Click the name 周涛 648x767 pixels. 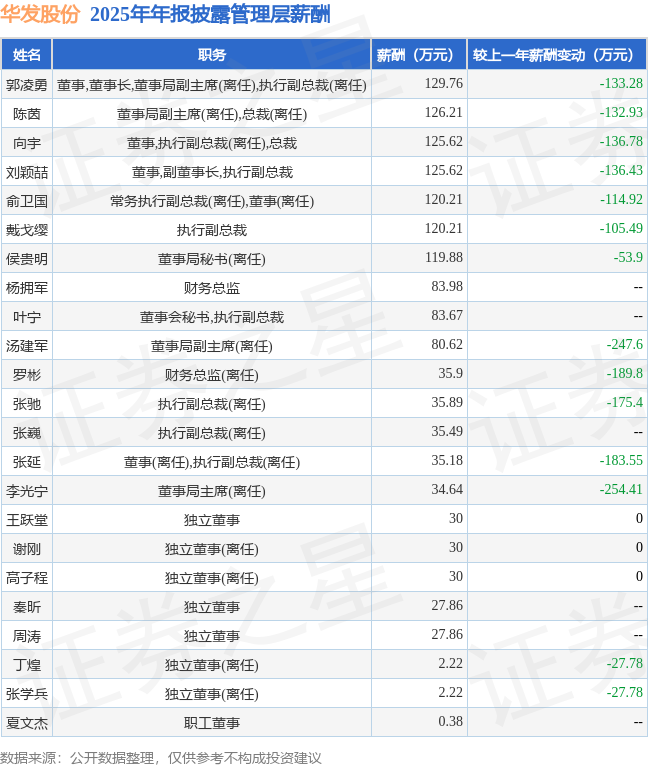tap(26, 636)
